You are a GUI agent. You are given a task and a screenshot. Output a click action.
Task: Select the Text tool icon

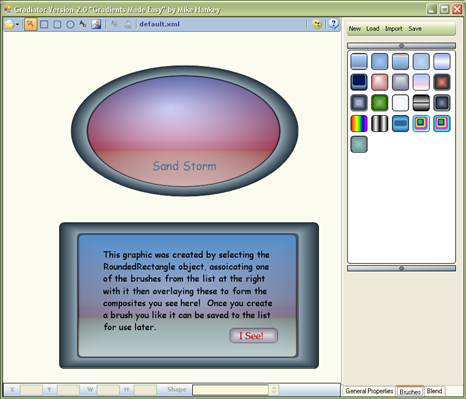point(83,24)
